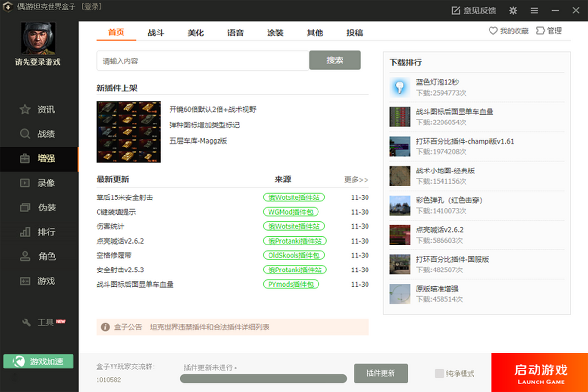Toggle the 纯净模式 checkbox

[x=439, y=373]
